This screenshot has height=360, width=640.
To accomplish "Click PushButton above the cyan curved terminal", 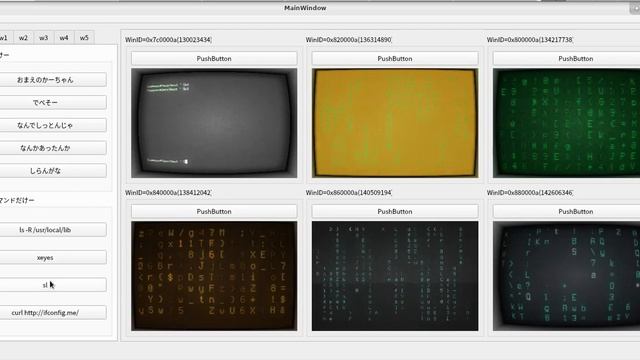I will (567, 211).
